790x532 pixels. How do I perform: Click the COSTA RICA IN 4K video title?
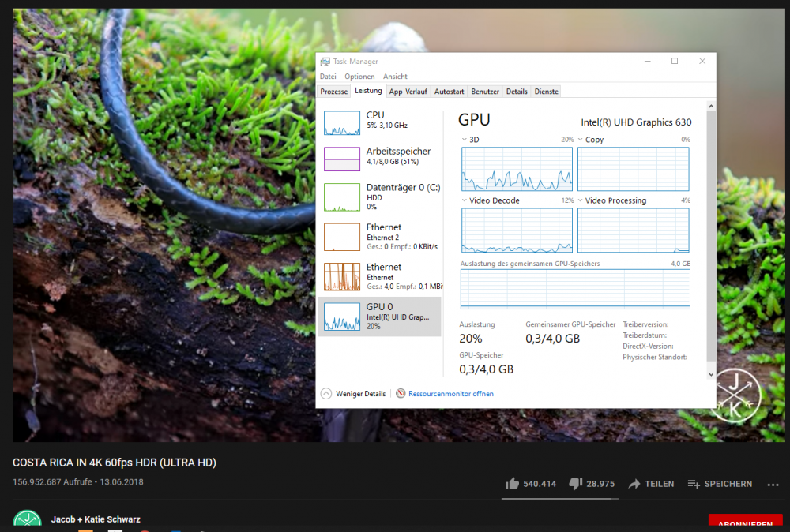[115, 463]
